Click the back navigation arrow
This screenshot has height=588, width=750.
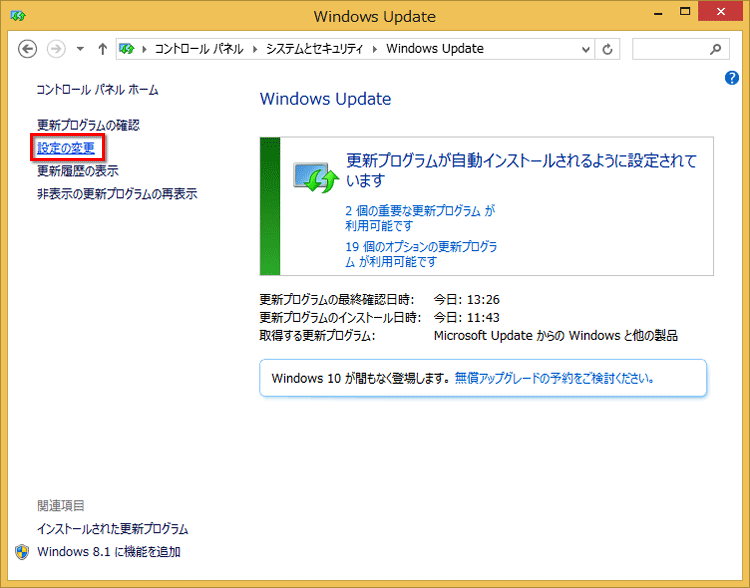point(28,49)
